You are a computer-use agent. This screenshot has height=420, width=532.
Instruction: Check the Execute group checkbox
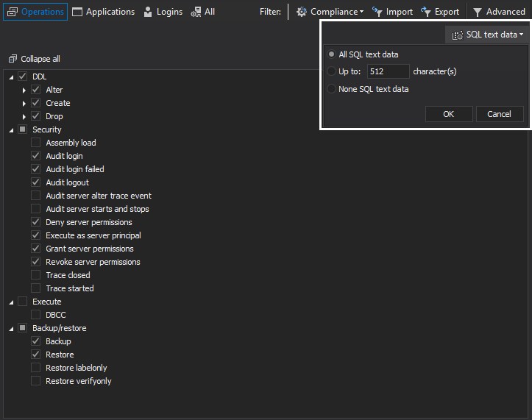[x=22, y=302]
